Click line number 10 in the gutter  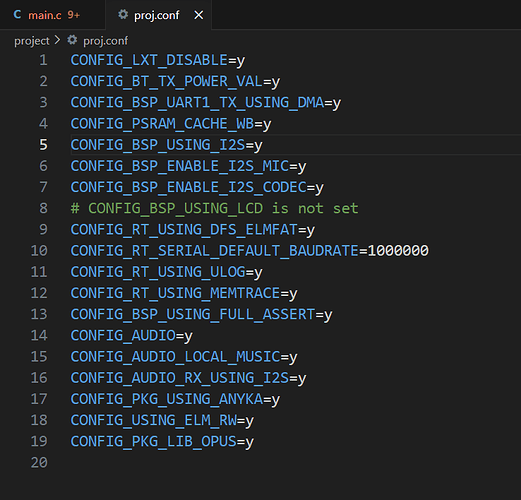39,251
